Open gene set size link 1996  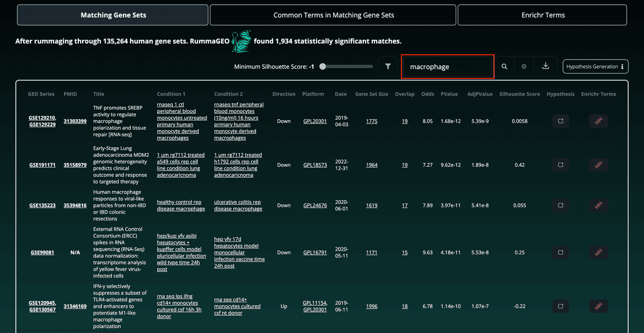pyautogui.click(x=372, y=306)
